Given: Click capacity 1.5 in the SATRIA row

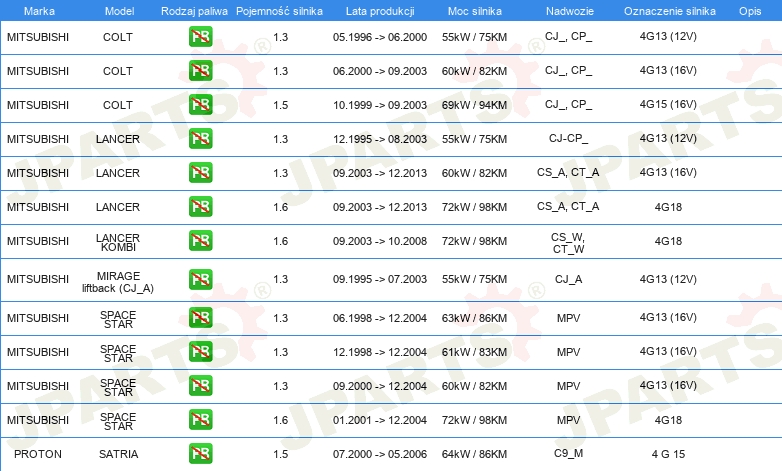Looking at the screenshot, I should pyautogui.click(x=281, y=454).
